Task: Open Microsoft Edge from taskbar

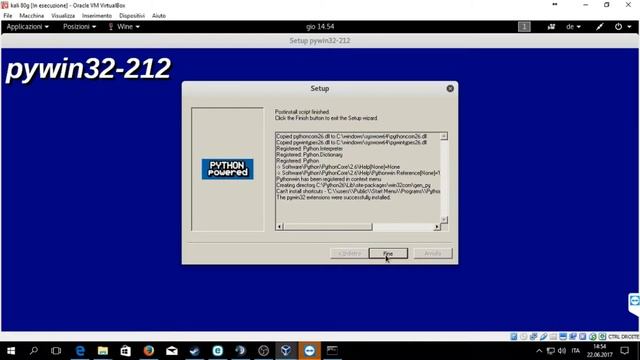Action: coord(80,351)
